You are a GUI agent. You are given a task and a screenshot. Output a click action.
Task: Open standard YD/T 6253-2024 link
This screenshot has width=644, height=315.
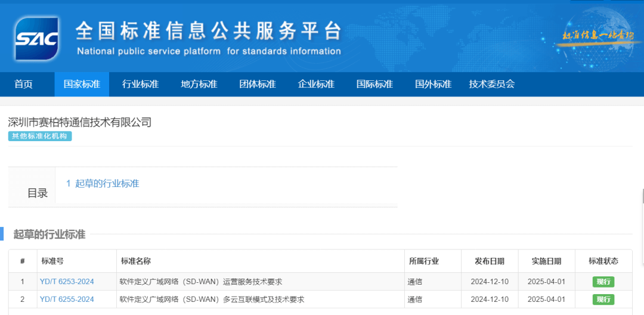(67, 282)
